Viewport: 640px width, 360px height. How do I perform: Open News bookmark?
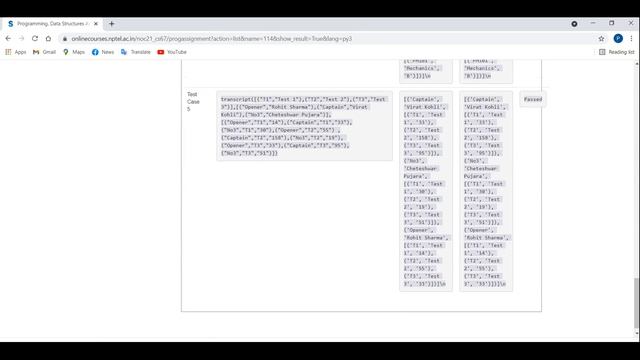[103, 52]
